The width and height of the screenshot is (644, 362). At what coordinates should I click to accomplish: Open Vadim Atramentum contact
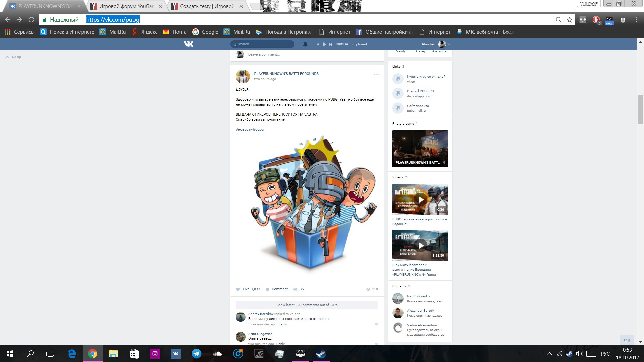click(422, 325)
